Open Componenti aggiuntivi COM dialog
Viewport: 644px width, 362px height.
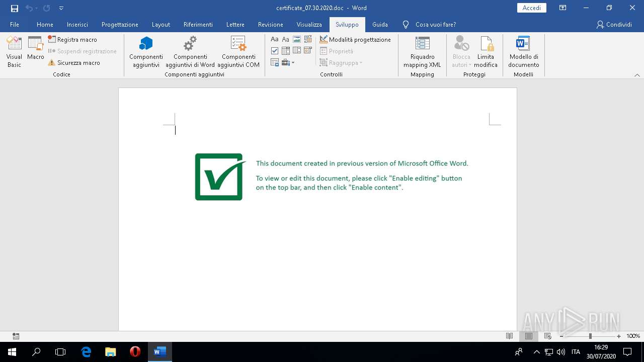238,52
